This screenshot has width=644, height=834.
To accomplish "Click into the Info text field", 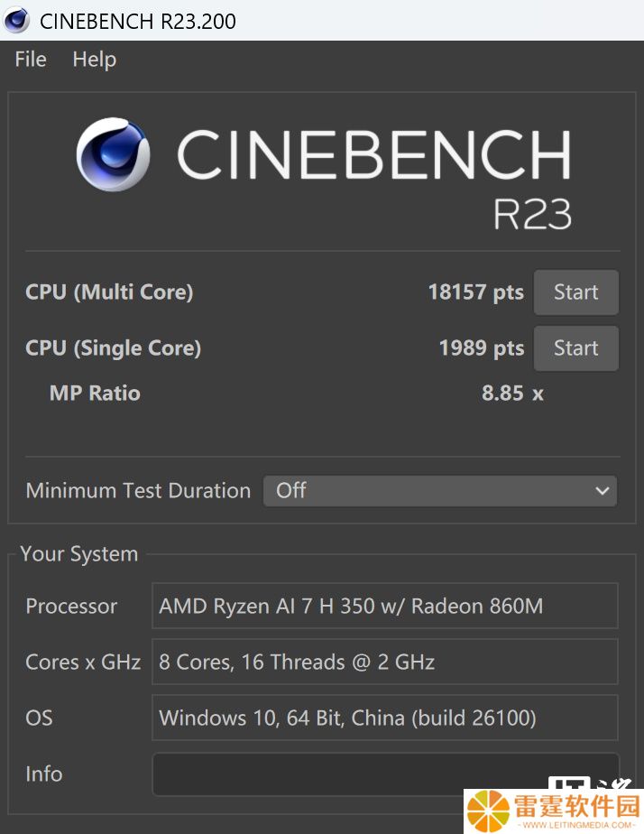I will click(x=386, y=774).
